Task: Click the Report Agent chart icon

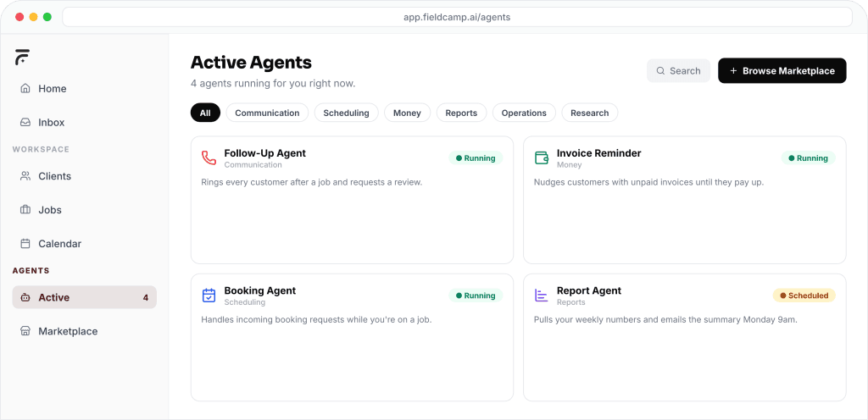Action: [x=541, y=296]
